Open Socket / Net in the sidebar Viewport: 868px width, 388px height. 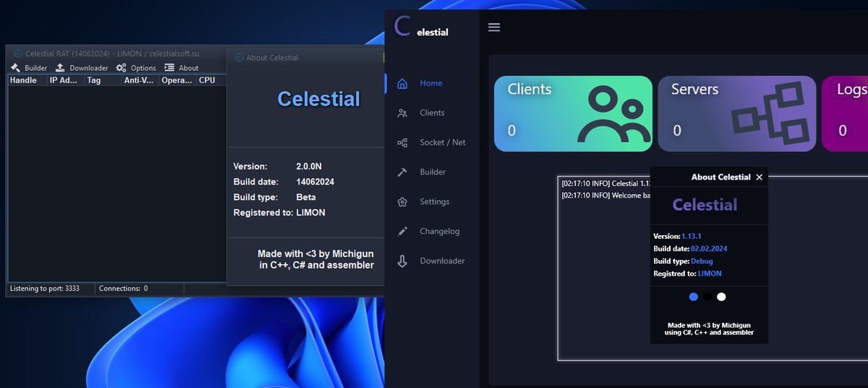(x=443, y=143)
